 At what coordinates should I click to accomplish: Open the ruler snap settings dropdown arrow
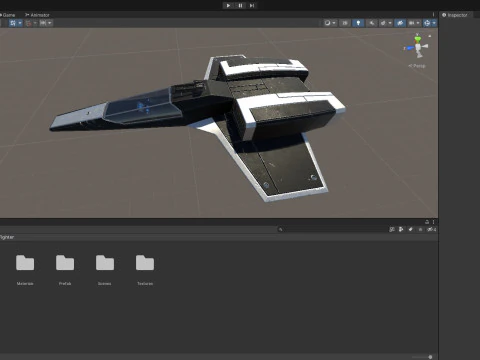click(50, 23)
